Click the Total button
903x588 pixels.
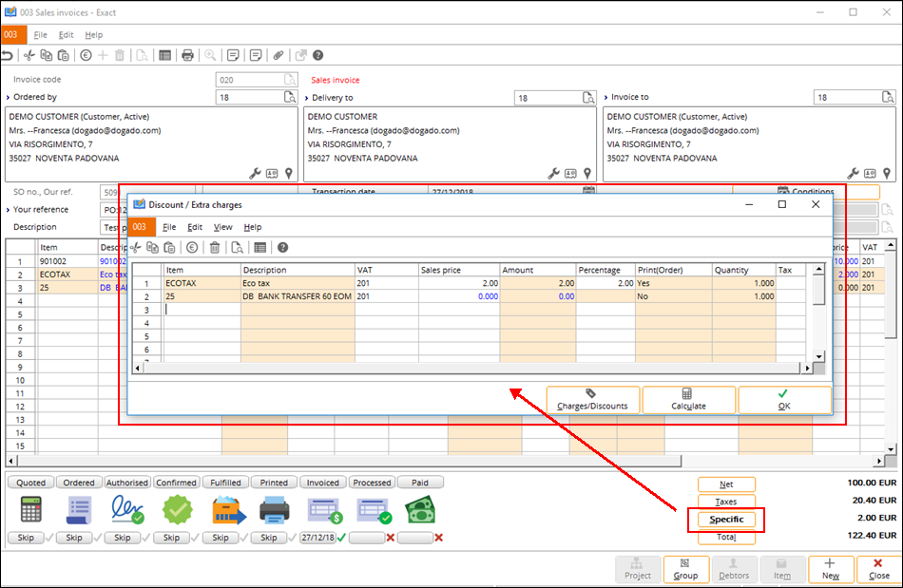click(x=726, y=537)
